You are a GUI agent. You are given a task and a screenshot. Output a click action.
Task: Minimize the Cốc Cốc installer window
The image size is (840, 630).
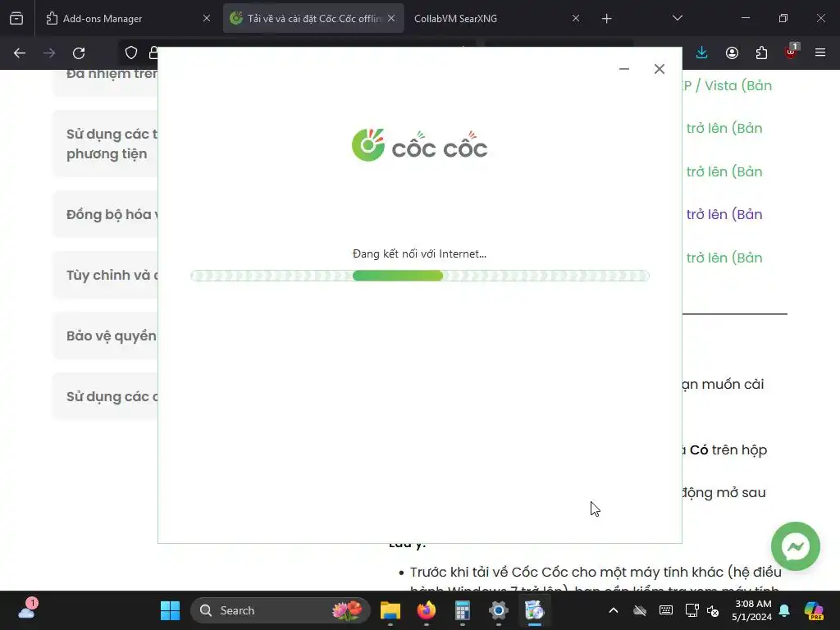[x=624, y=69]
